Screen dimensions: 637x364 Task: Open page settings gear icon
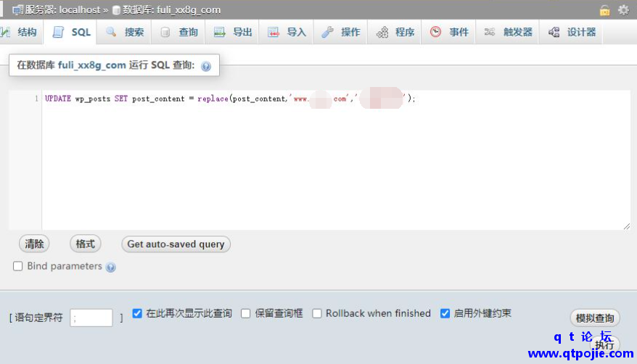623,9
